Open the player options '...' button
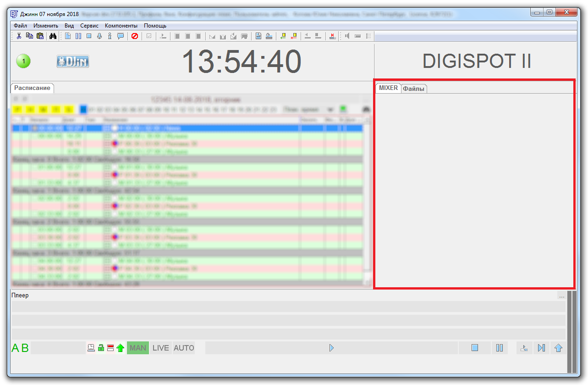Image resolution: width=588 pixels, height=385 pixels. point(561,296)
